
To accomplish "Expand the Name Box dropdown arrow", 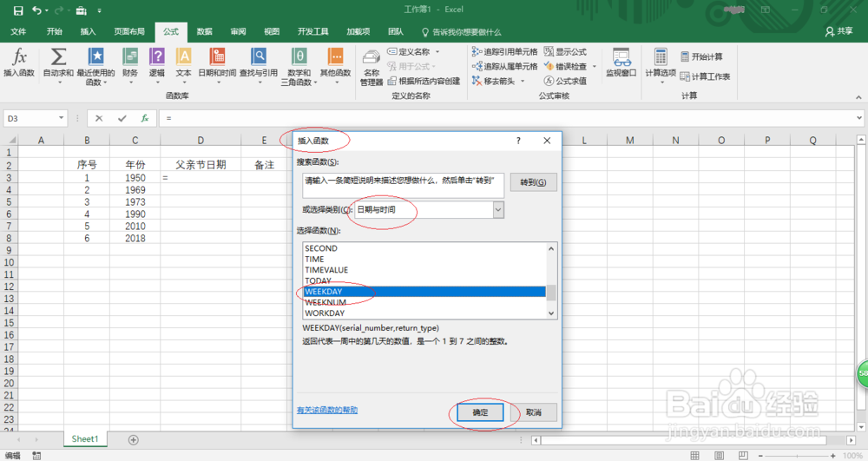I will pyautogui.click(x=61, y=118).
